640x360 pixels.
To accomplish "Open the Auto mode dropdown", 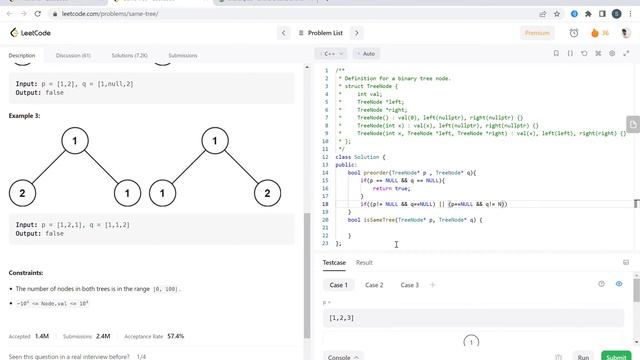I will tap(366, 53).
